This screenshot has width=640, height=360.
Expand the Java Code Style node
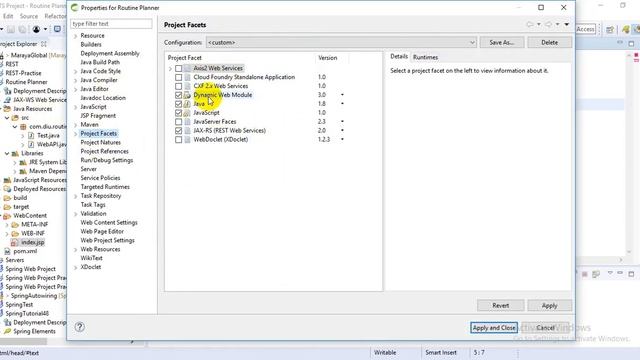[76, 71]
